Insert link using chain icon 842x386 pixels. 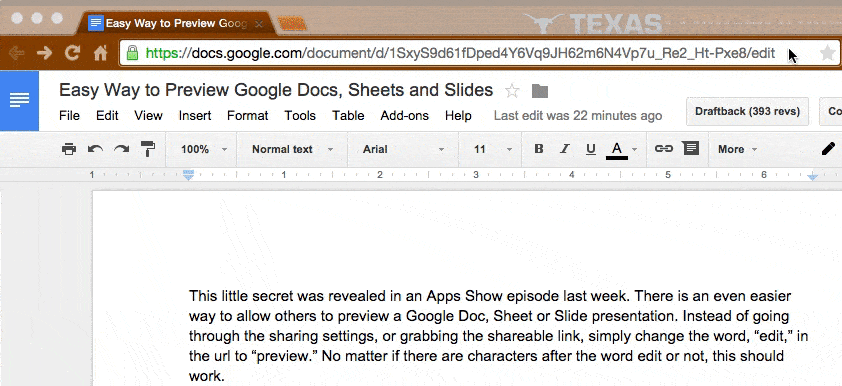664,149
